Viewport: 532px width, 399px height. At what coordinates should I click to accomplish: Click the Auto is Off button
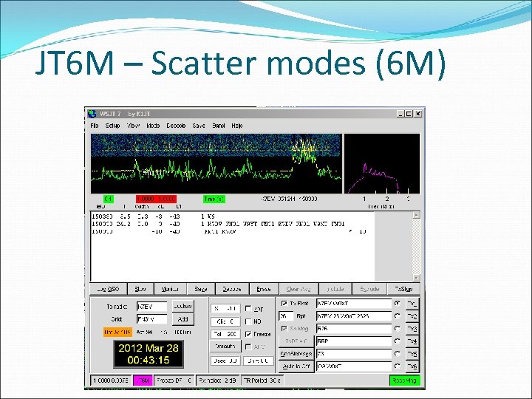point(296,366)
